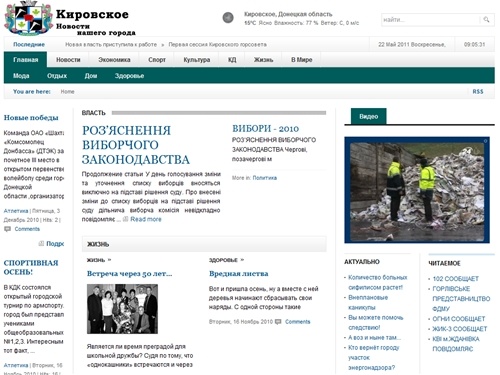Click the ЖИЗНЬ section header bar
The height and width of the screenshot is (375, 500).
(x=204, y=244)
